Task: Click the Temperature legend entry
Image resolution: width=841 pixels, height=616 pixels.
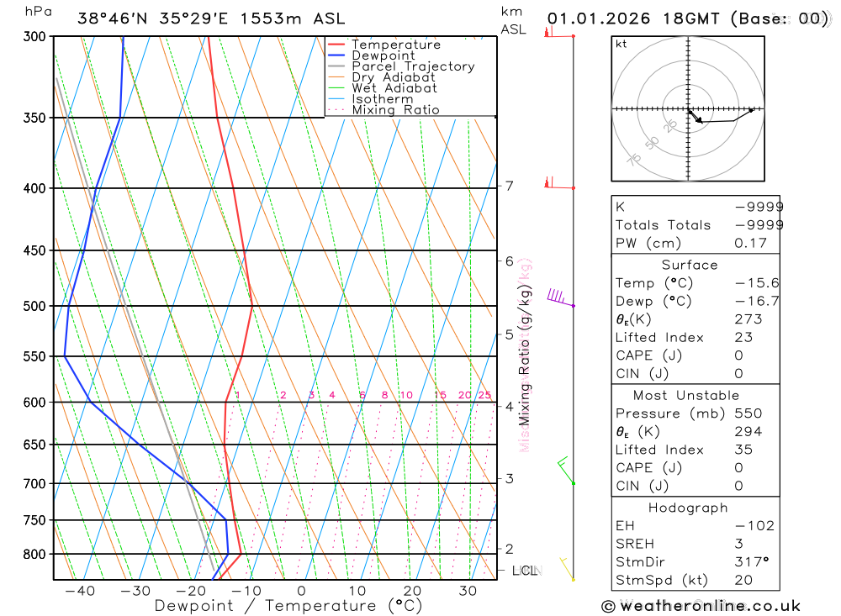Action: (384, 45)
